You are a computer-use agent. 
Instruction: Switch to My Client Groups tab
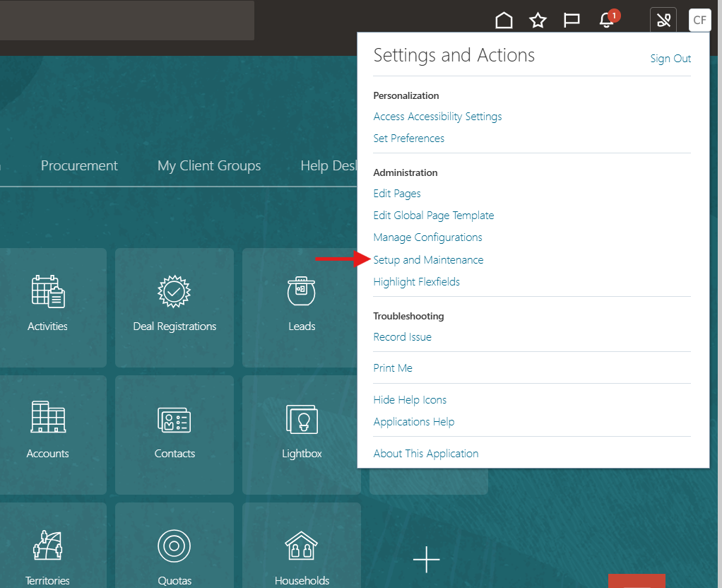[209, 165]
